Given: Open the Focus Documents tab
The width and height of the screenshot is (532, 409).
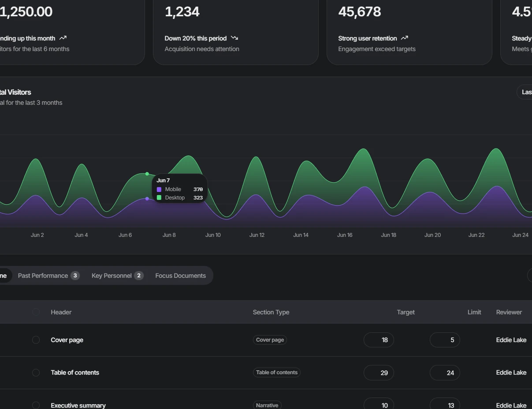Looking at the screenshot, I should click(180, 275).
